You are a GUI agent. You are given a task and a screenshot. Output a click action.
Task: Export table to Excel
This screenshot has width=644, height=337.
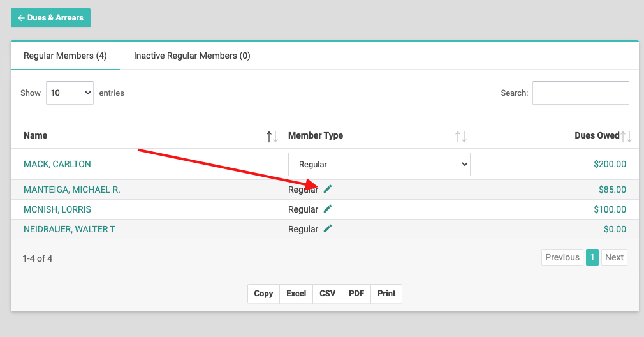click(x=296, y=294)
